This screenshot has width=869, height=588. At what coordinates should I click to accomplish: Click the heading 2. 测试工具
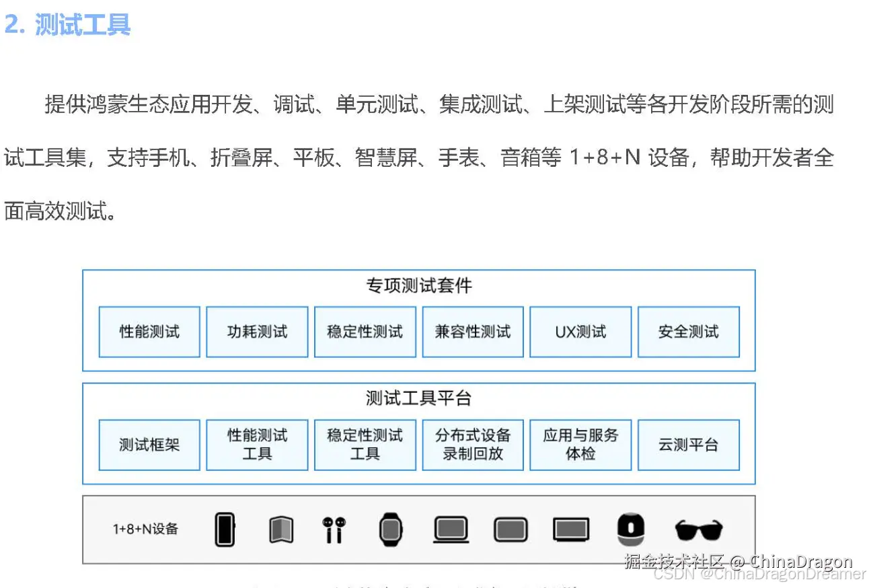pyautogui.click(x=67, y=24)
